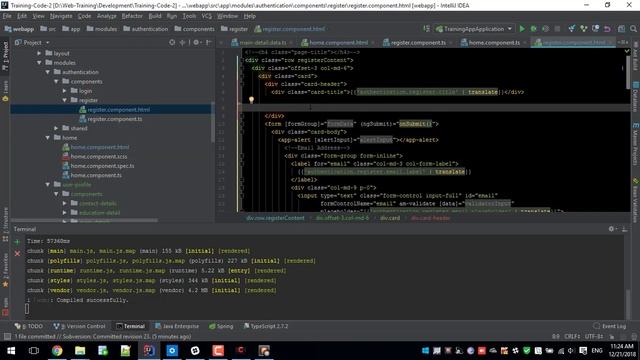Click the intention light bulb in editor gutter

(251, 100)
